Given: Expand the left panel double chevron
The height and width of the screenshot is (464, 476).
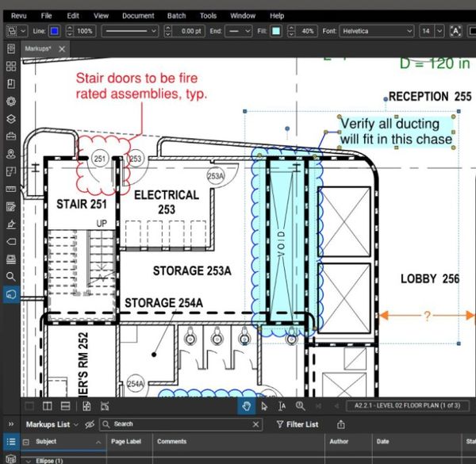Looking at the screenshot, I should coord(11,424).
